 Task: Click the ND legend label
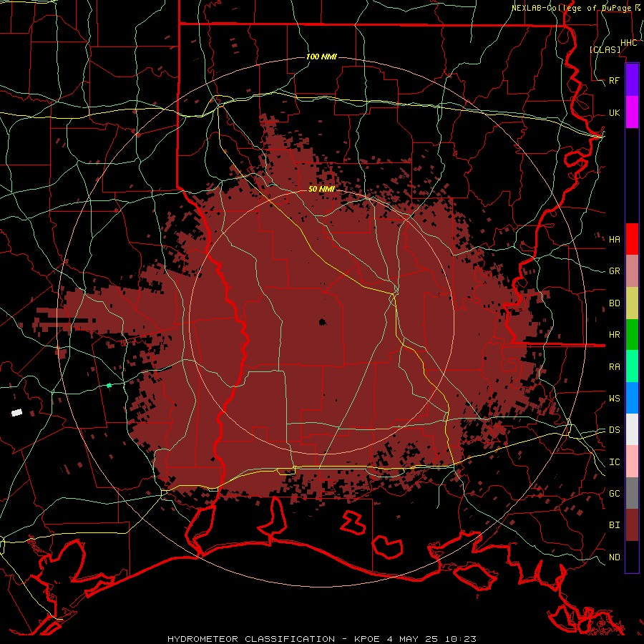point(615,557)
